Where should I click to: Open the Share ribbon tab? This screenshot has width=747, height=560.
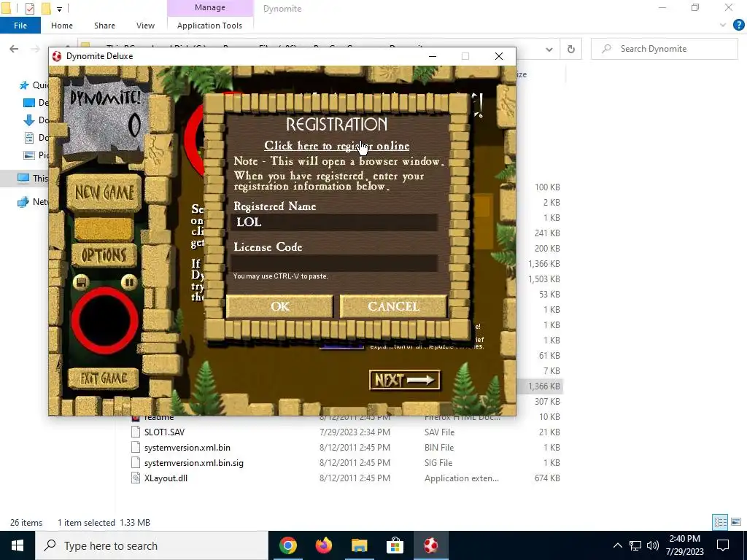point(104,26)
